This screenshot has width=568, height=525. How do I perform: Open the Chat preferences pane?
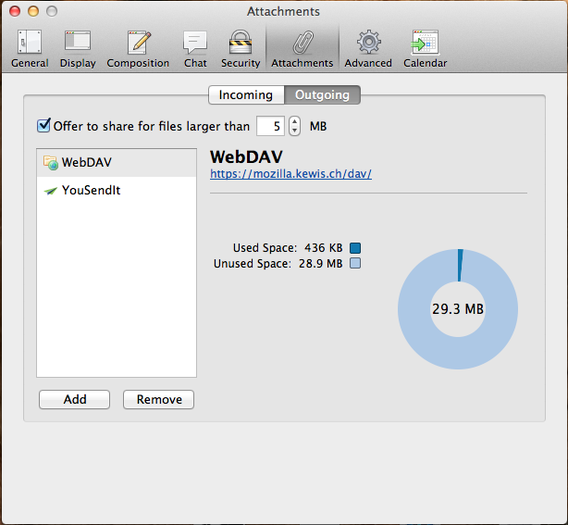(x=195, y=49)
